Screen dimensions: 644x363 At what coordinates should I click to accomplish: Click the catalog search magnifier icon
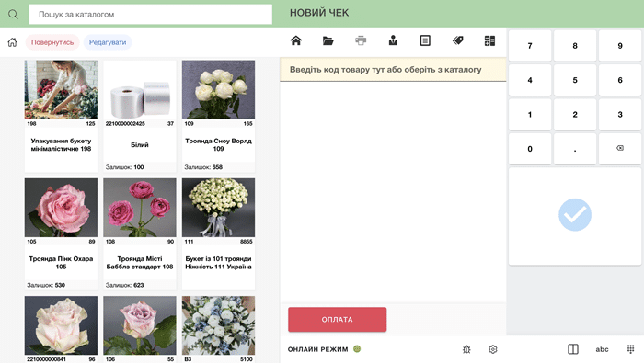coord(13,15)
